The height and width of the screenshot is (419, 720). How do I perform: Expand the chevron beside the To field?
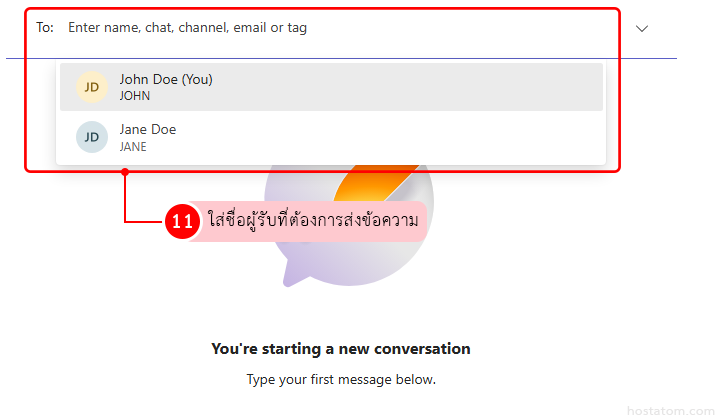click(x=642, y=28)
